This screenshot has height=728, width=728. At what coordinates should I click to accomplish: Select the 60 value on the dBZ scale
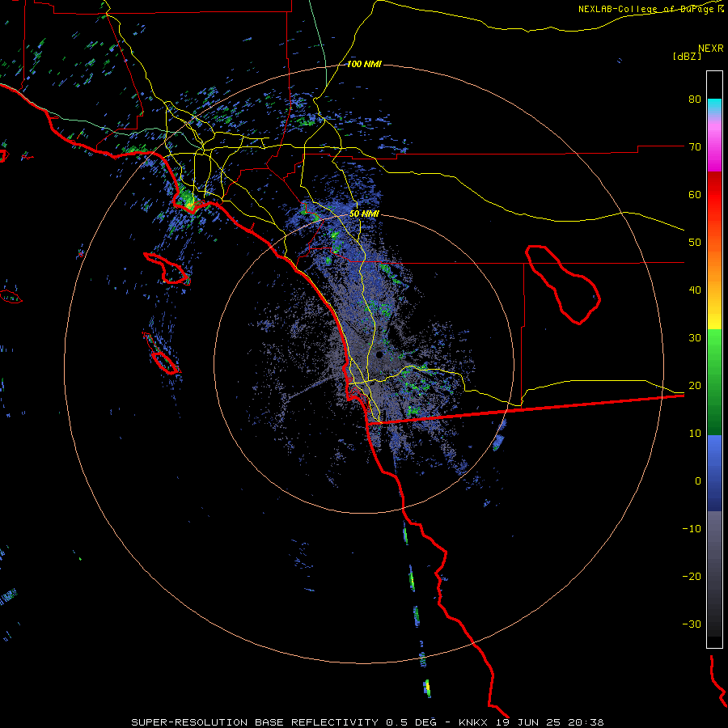(695, 194)
